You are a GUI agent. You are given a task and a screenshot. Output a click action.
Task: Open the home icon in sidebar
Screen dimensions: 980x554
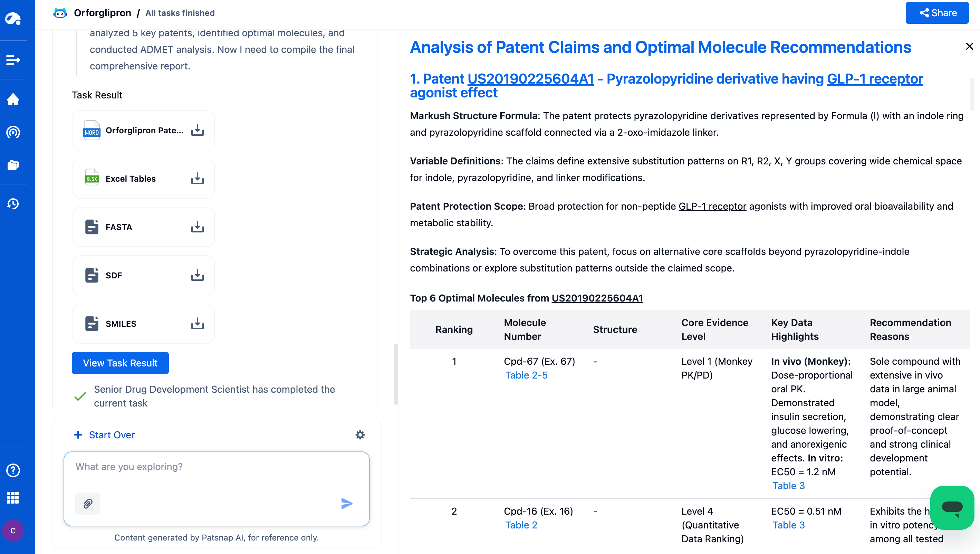tap(13, 99)
